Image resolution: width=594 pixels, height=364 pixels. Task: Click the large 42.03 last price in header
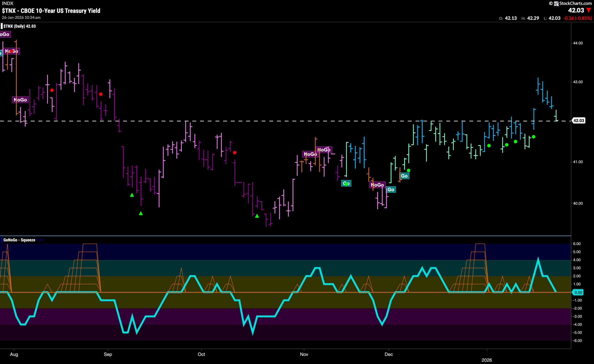576,10
